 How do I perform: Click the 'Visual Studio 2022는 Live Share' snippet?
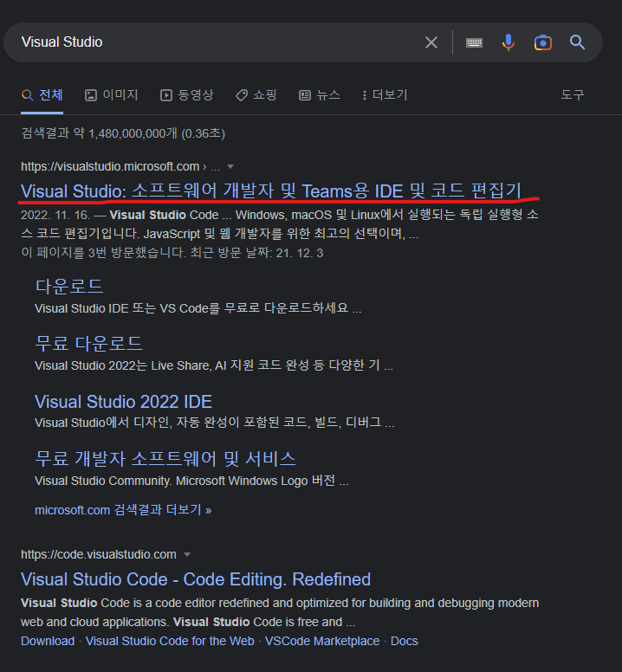pyautogui.click(x=213, y=365)
